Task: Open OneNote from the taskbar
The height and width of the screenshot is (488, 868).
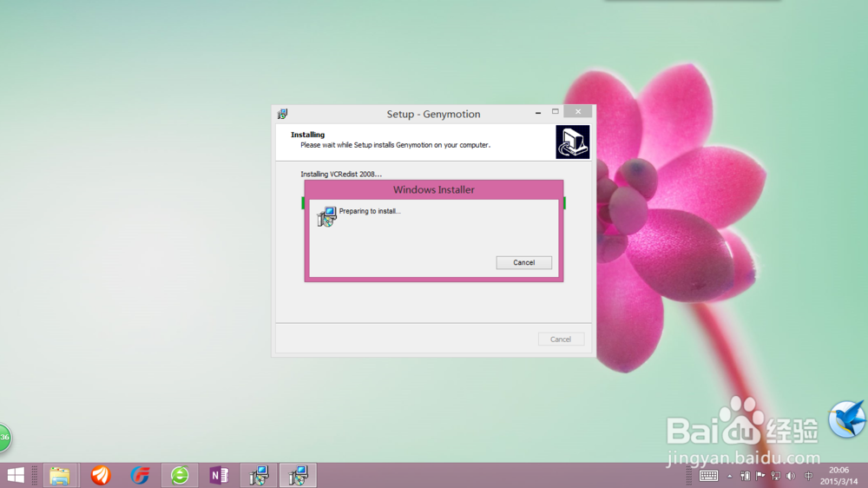Action: 220,475
